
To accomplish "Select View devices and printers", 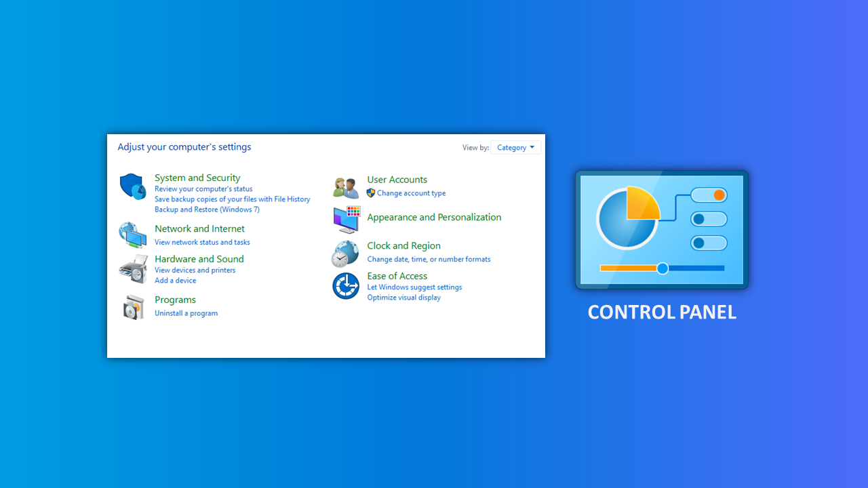I will tap(195, 270).
